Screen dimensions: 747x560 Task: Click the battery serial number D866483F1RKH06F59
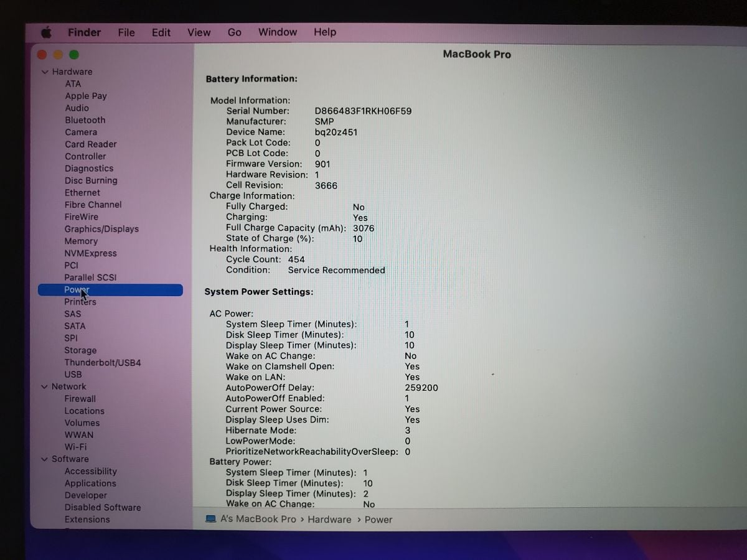[363, 111]
